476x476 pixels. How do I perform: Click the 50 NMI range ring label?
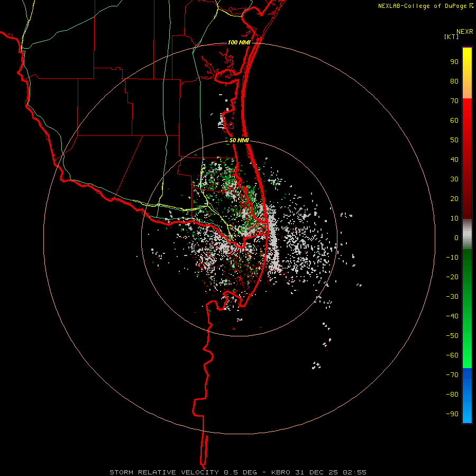click(239, 140)
